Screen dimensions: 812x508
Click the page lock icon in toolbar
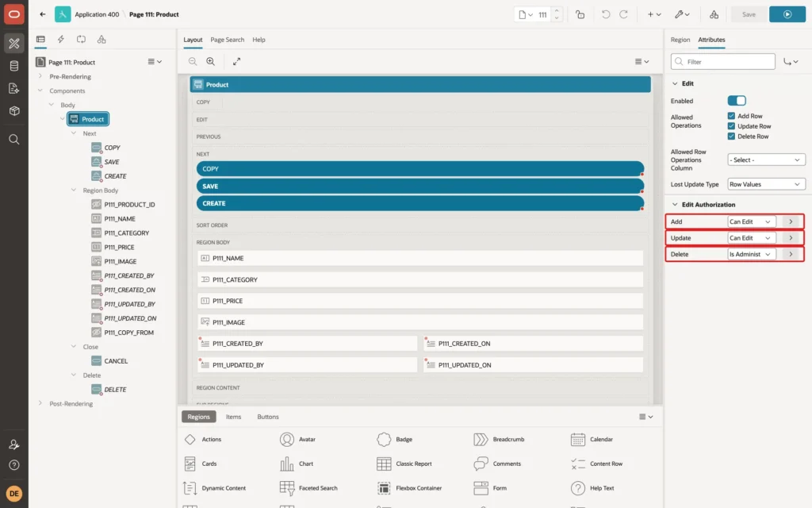pos(580,14)
